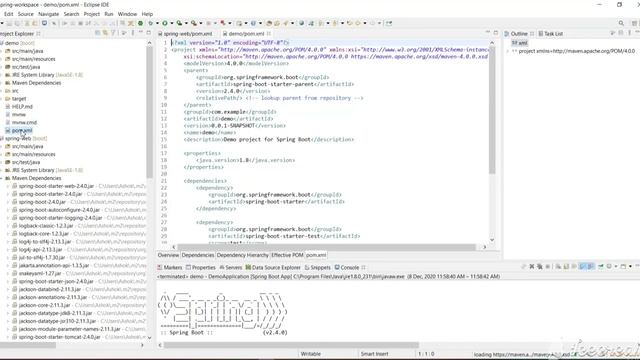Click the Open Console icon

coord(623,267)
